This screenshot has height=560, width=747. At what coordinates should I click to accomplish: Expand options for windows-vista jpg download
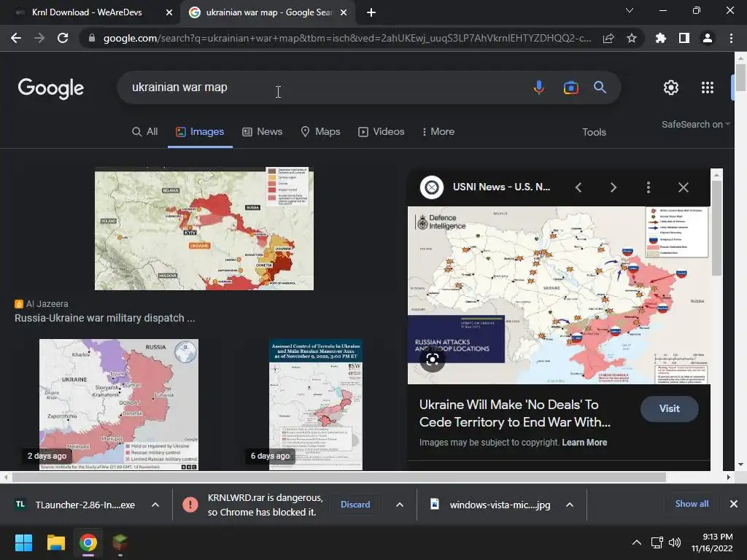(570, 505)
